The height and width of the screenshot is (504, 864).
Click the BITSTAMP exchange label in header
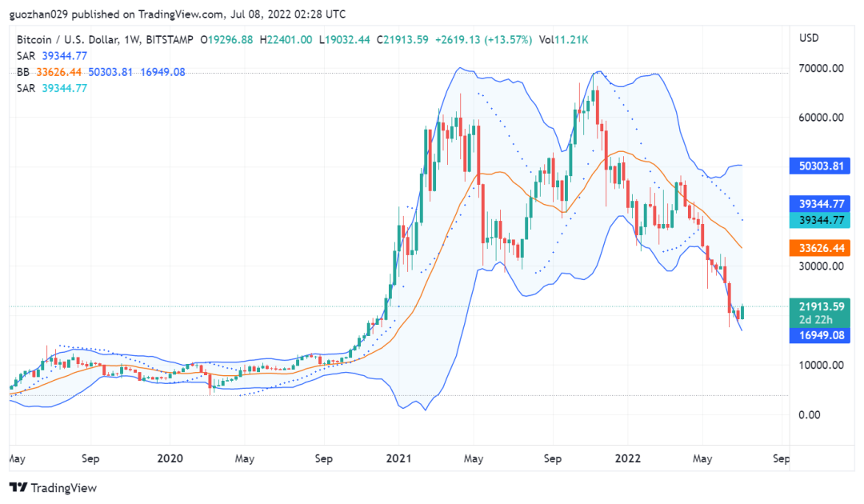170,40
